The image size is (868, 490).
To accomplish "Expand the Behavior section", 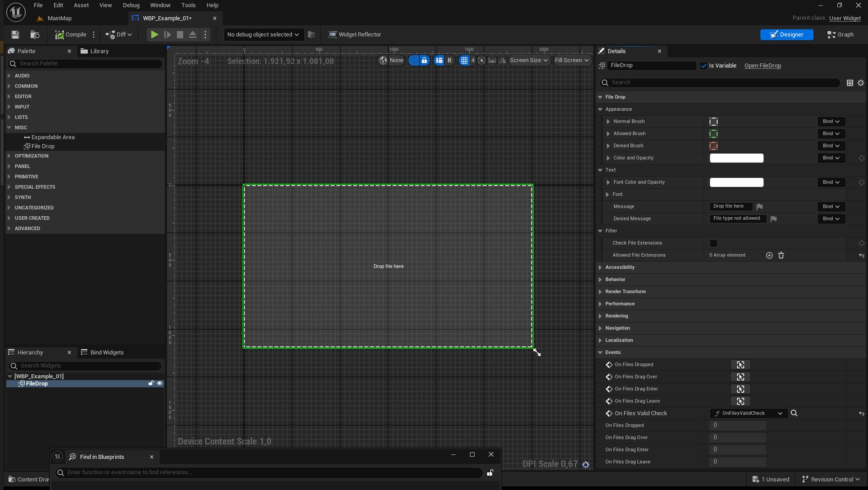I will tap(600, 280).
